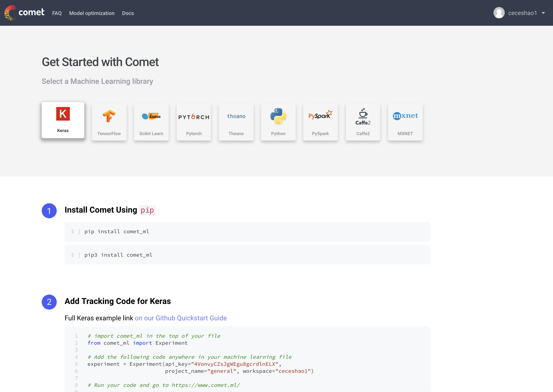Click the user avatar icon
This screenshot has width=553, height=392.
499,13
